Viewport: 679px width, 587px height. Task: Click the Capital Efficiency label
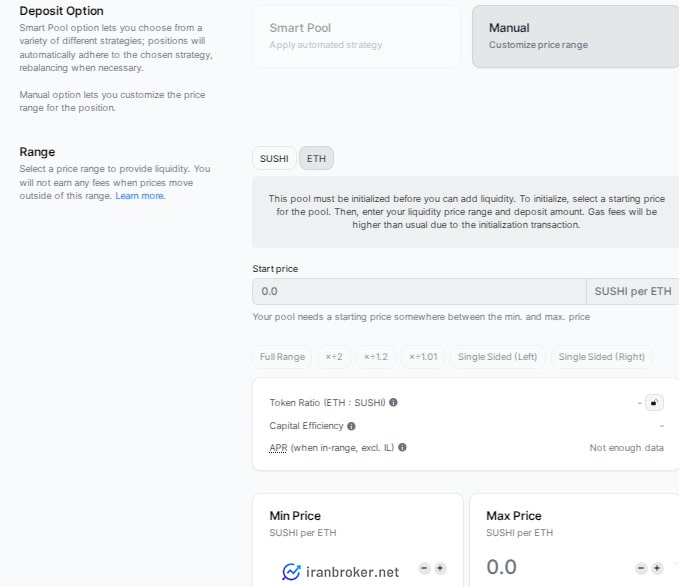coord(306,426)
